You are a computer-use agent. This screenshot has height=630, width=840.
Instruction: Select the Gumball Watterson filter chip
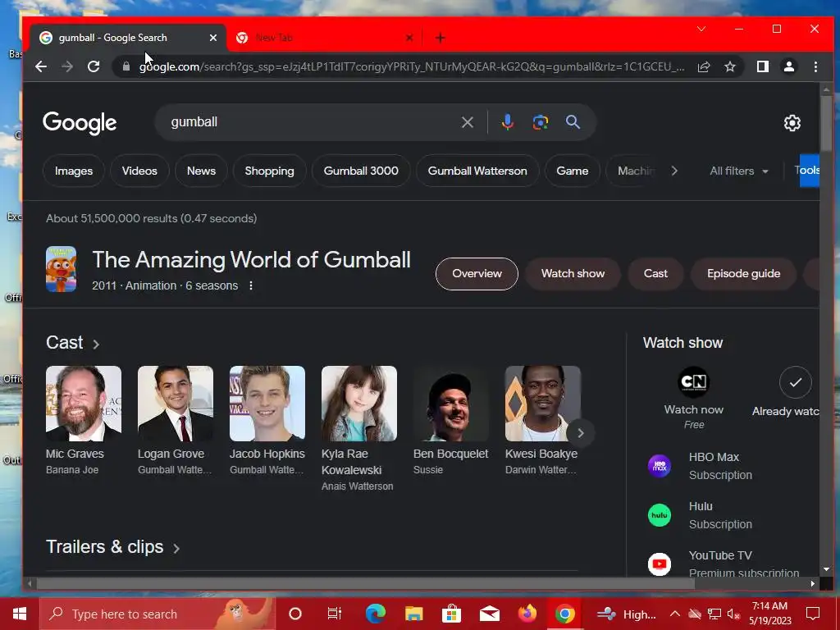pos(477,171)
